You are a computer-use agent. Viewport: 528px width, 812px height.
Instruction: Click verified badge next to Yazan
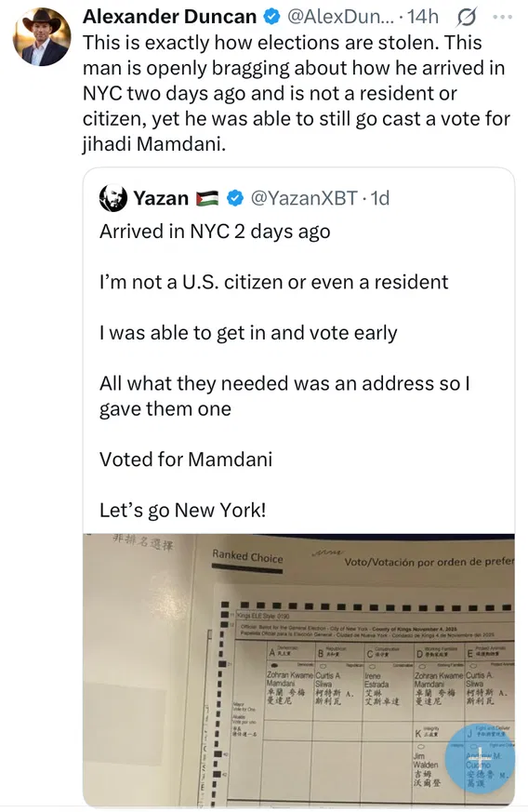pyautogui.click(x=235, y=198)
